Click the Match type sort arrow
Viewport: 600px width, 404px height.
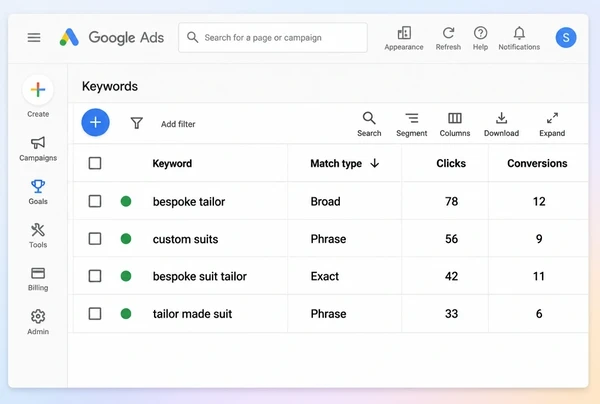tap(375, 163)
